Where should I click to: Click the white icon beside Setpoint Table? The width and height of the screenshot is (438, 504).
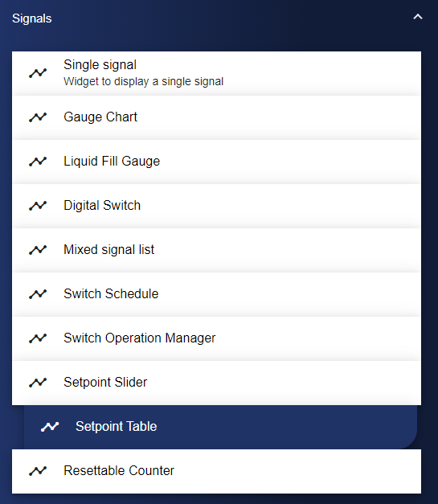point(50,427)
